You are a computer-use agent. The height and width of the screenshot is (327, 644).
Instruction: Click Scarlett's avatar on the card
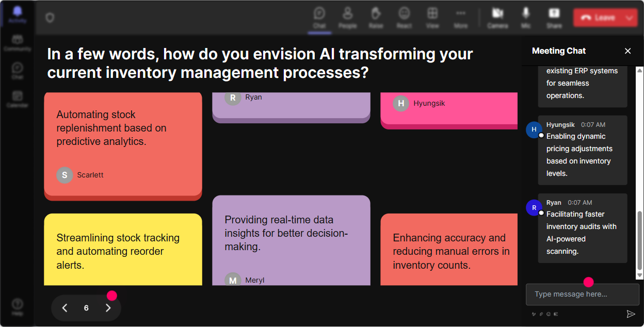tap(65, 175)
